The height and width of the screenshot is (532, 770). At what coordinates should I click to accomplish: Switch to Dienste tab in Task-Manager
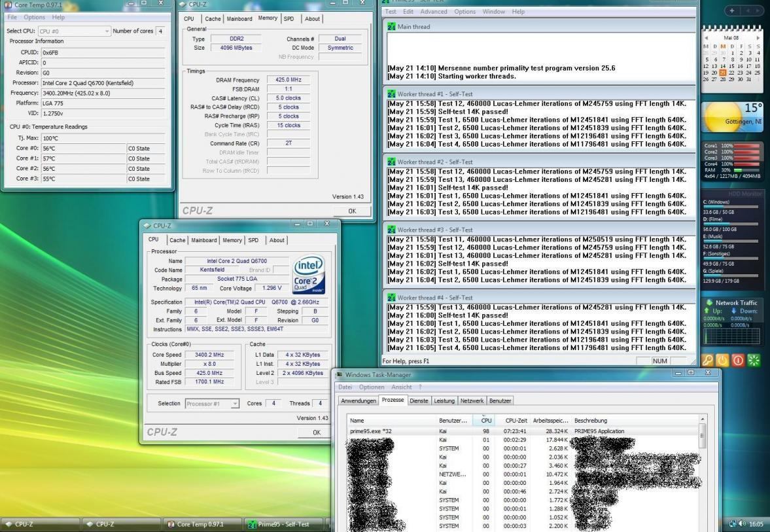pos(419,401)
